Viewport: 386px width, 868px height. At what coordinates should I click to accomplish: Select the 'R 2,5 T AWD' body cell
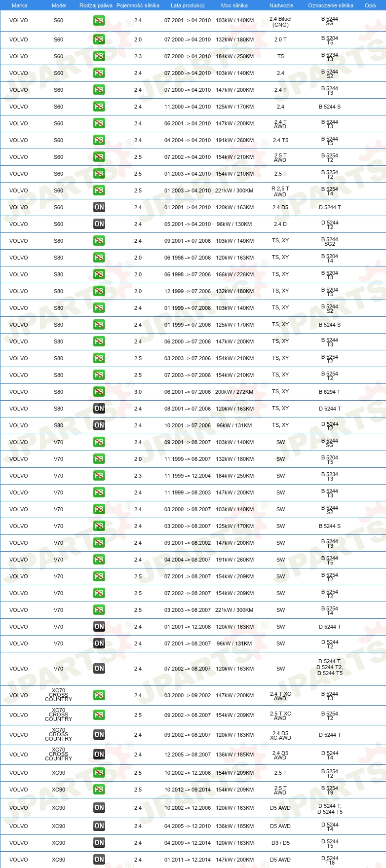pos(280,191)
